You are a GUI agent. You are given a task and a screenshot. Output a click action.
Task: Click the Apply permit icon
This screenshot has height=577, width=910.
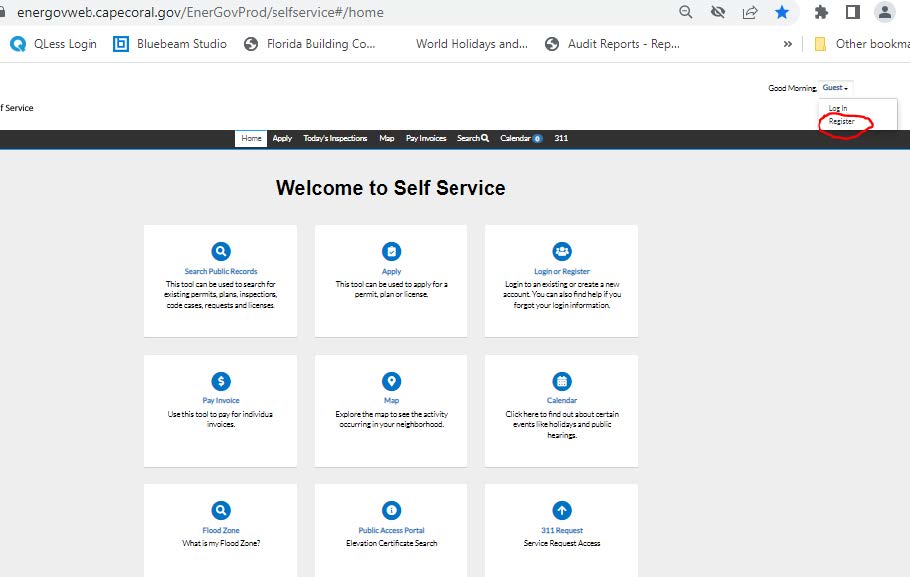(x=390, y=252)
